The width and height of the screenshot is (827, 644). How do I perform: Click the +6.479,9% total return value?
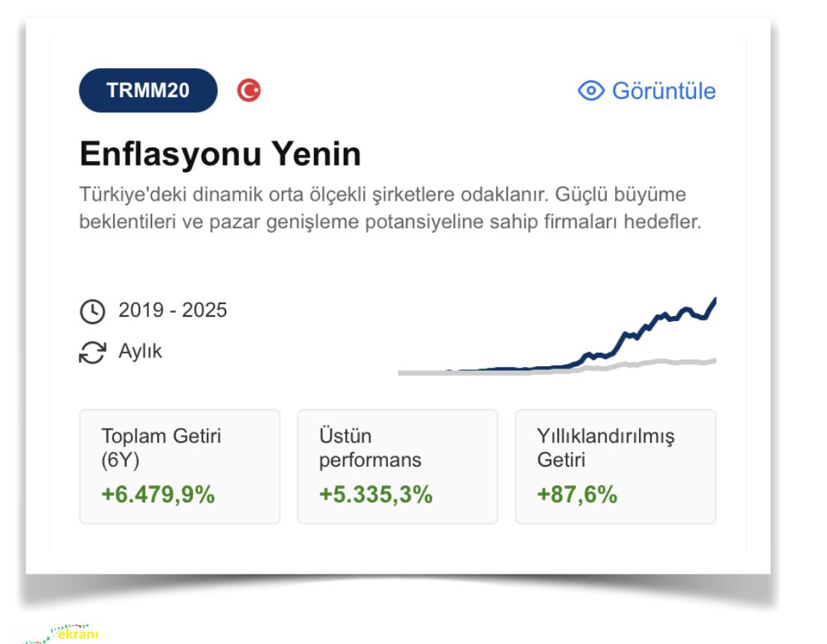pos(158,495)
